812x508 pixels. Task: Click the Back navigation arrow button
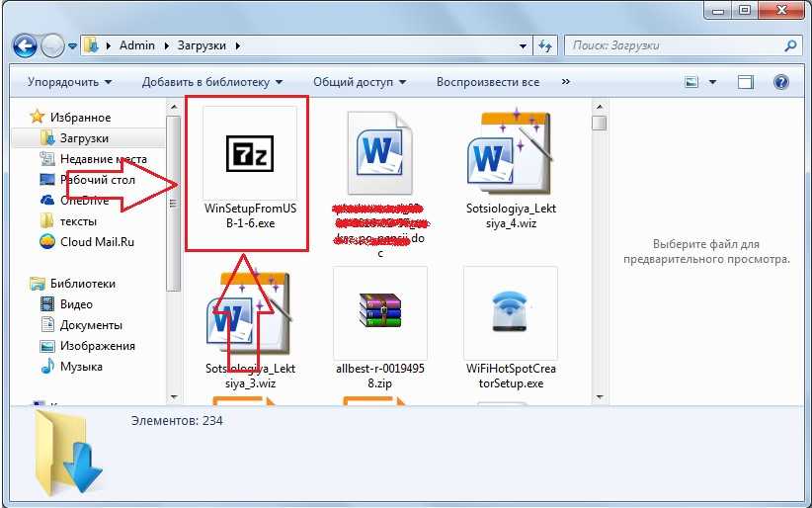pos(25,46)
